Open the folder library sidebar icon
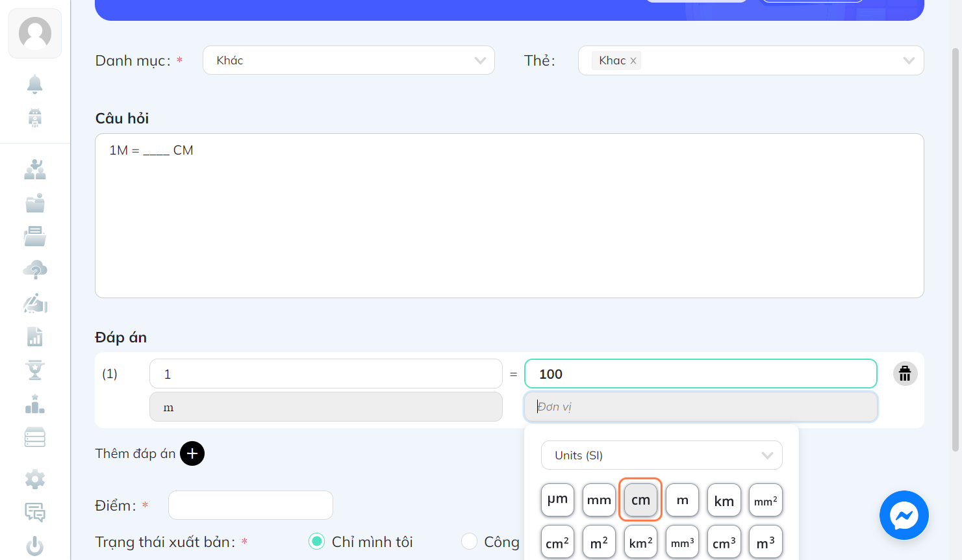962x560 pixels. pyautogui.click(x=35, y=203)
